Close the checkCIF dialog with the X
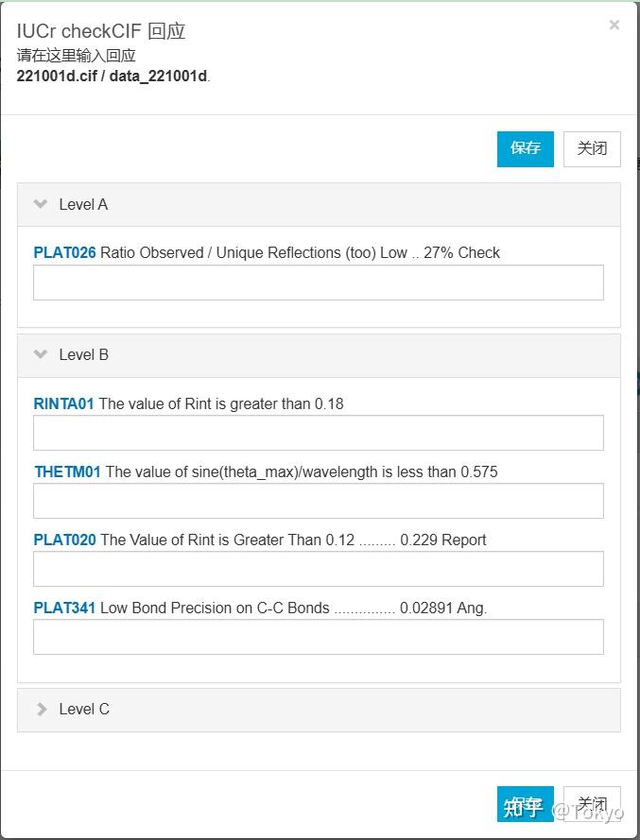 click(614, 26)
